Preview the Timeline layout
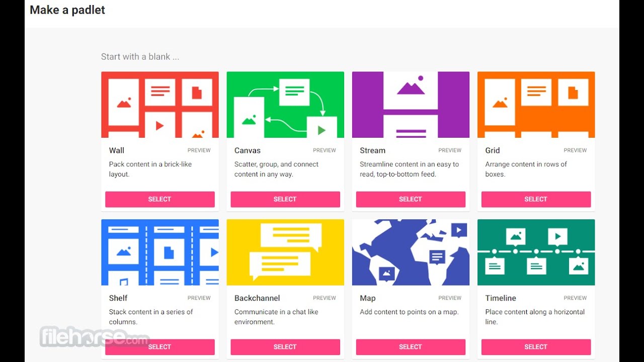This screenshot has height=362, width=644. click(x=575, y=298)
